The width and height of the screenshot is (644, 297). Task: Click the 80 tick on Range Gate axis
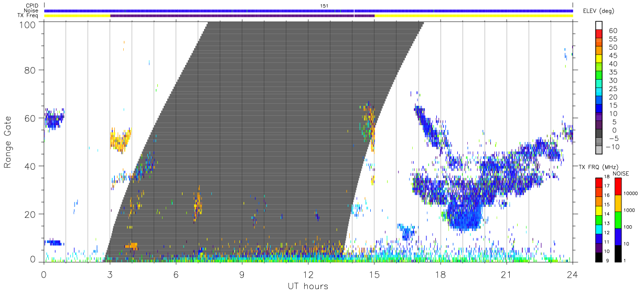31,70
